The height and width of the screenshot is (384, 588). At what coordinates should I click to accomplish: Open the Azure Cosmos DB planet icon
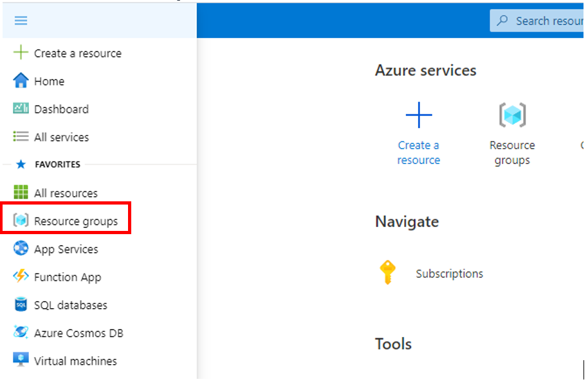(21, 333)
